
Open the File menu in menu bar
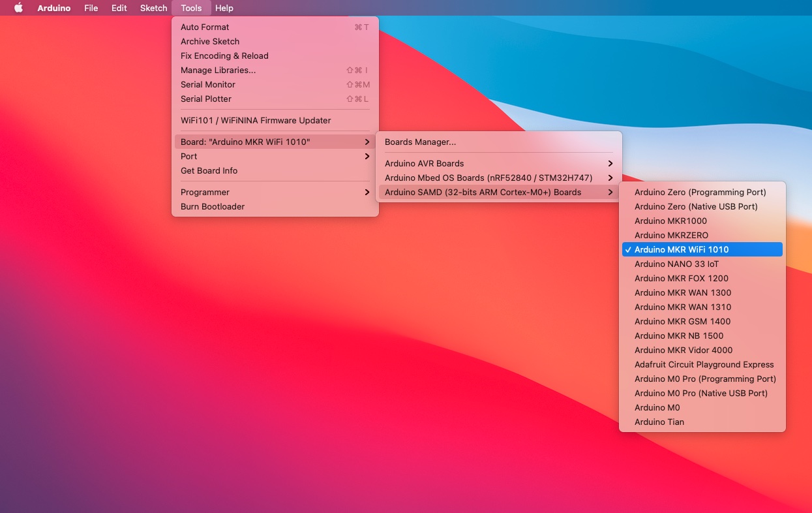tap(91, 8)
